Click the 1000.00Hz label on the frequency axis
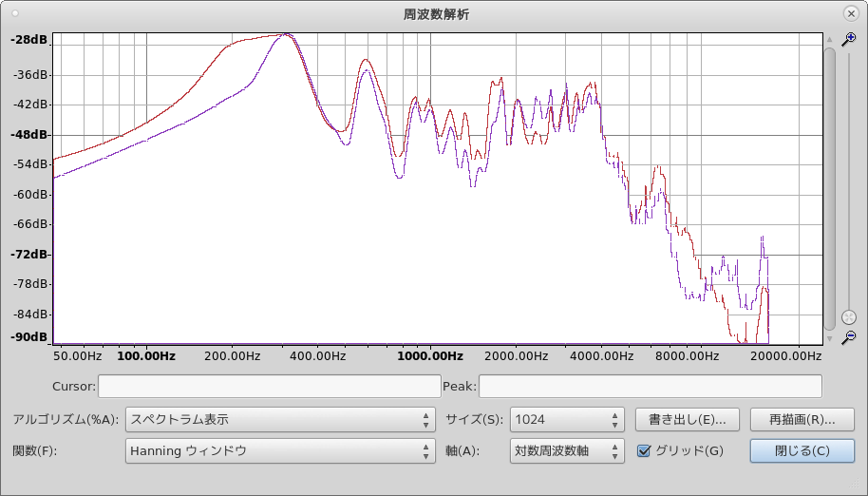 430,356
